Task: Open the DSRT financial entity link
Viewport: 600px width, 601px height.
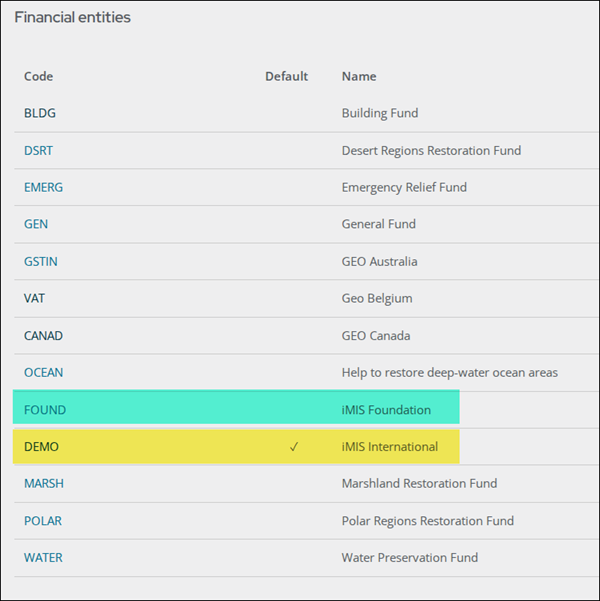Action: 38,150
